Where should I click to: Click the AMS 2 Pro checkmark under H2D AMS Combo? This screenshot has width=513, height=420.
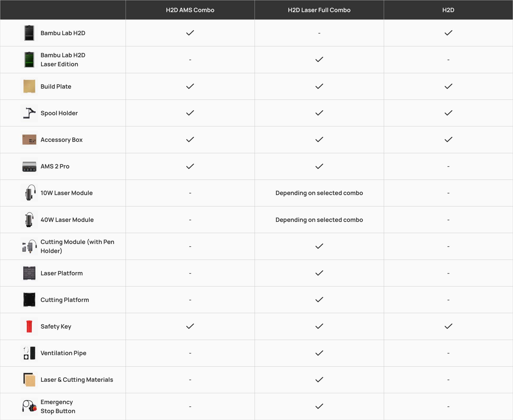point(190,167)
